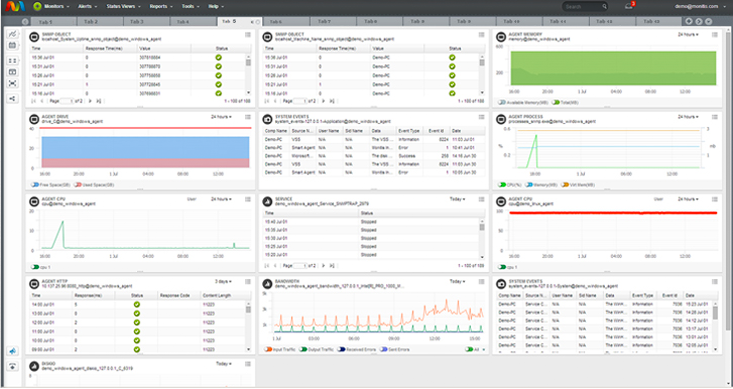Open the Agent Drive module menu icon

[248, 117]
